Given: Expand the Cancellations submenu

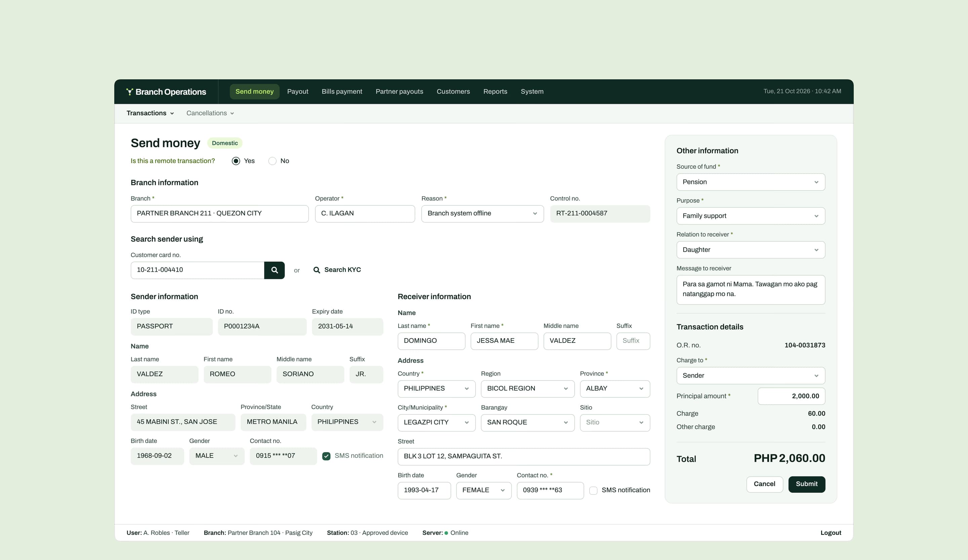Looking at the screenshot, I should coord(210,113).
